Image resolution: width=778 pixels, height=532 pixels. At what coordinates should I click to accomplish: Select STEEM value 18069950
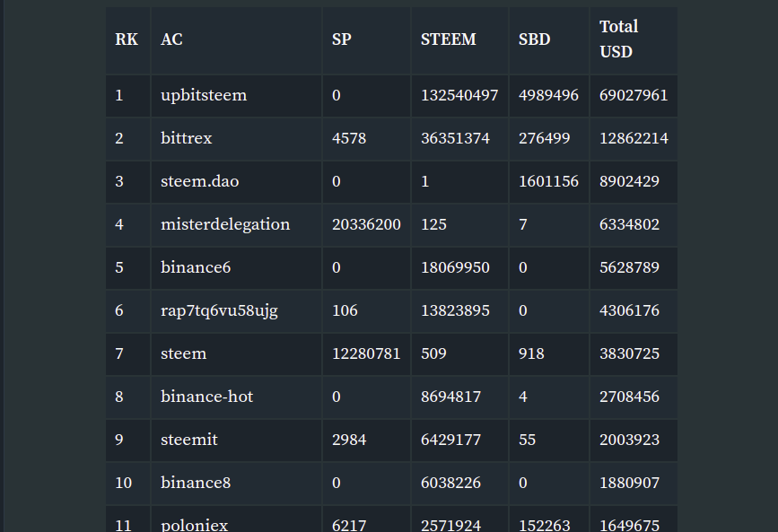click(x=455, y=267)
